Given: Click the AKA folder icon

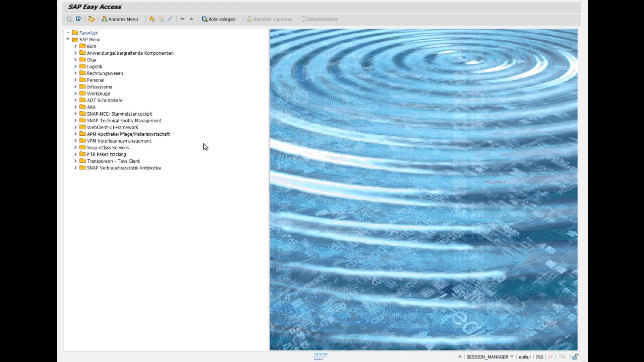Looking at the screenshot, I should point(83,107).
